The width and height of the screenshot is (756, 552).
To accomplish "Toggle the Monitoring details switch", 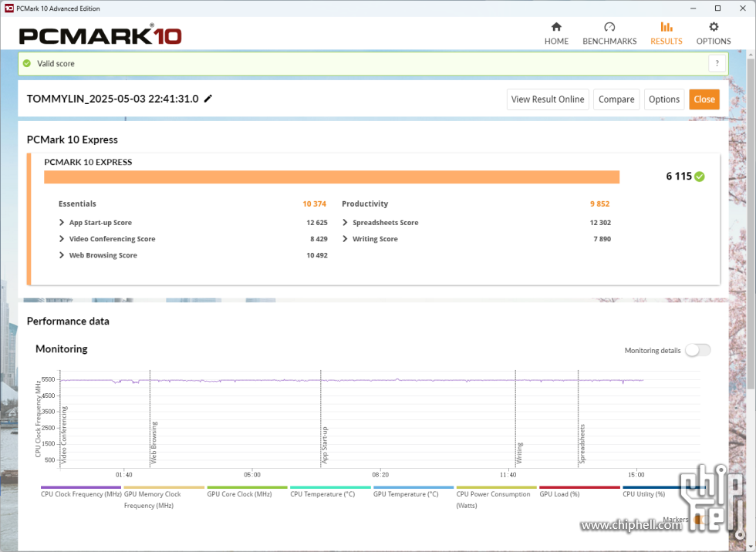I will (x=698, y=350).
